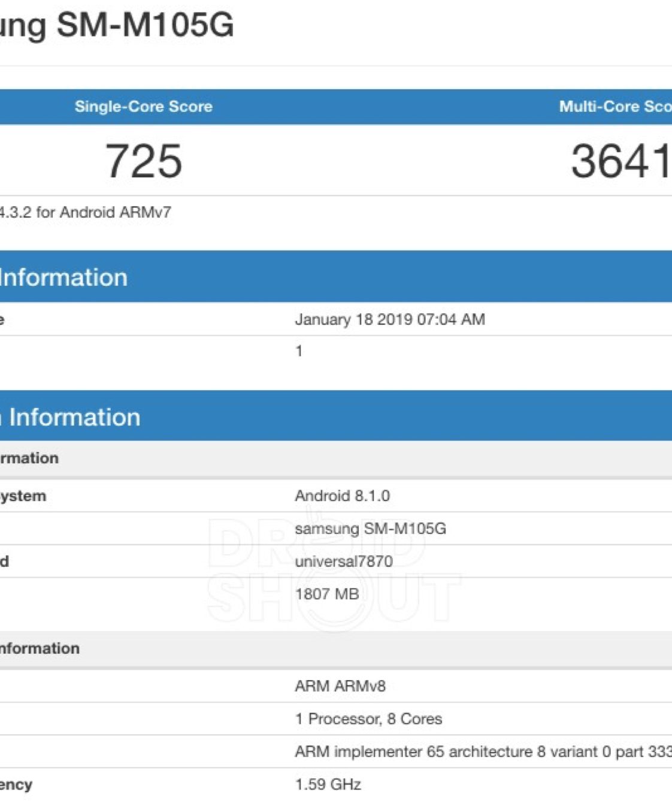Click the samsung SM-M105G model value
This screenshot has height=806, width=672.
pyautogui.click(x=370, y=529)
